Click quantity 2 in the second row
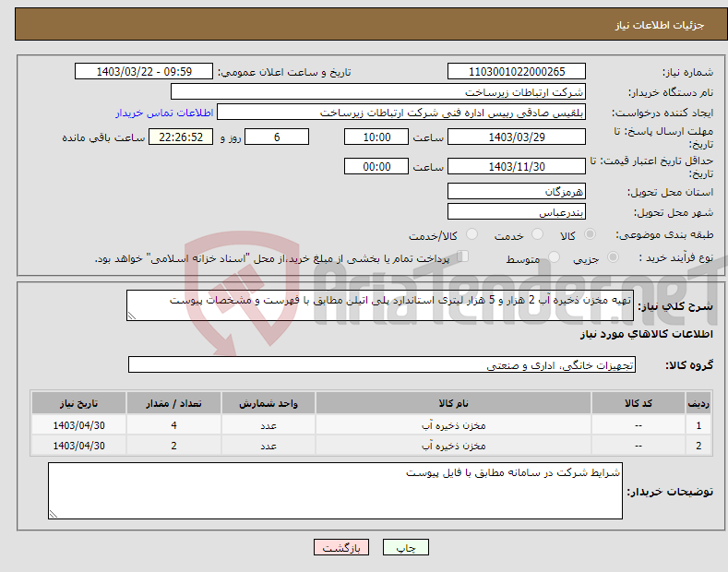This screenshot has height=572, width=728. [173, 446]
